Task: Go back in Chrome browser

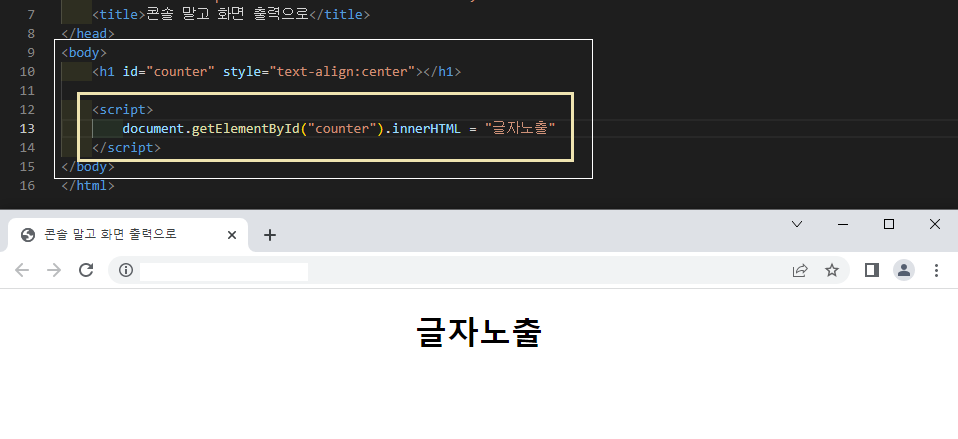Action: (22, 270)
